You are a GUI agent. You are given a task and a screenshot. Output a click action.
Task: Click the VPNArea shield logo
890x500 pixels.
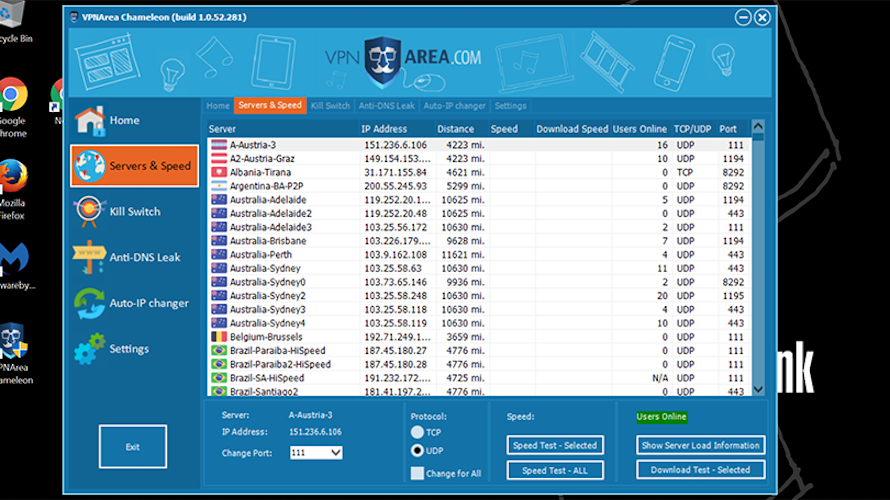coord(383,60)
